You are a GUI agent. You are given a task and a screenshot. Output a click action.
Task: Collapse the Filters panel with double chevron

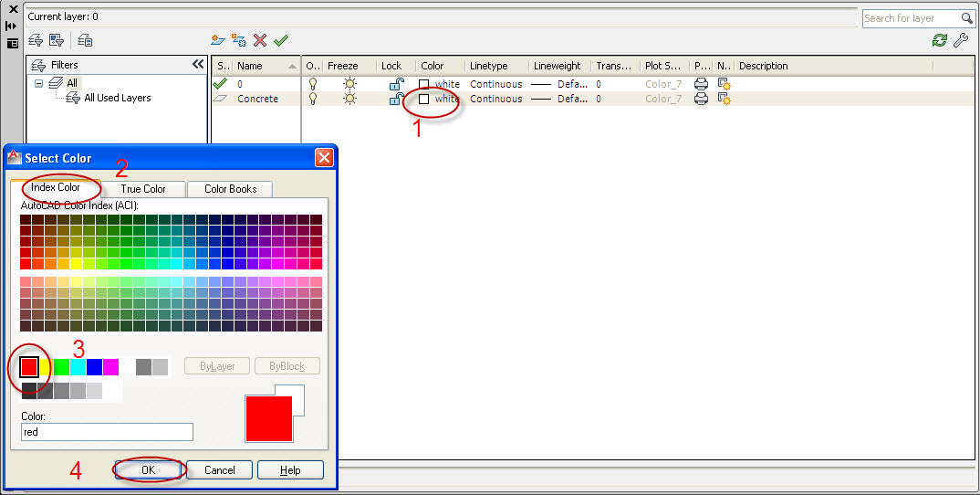(198, 64)
